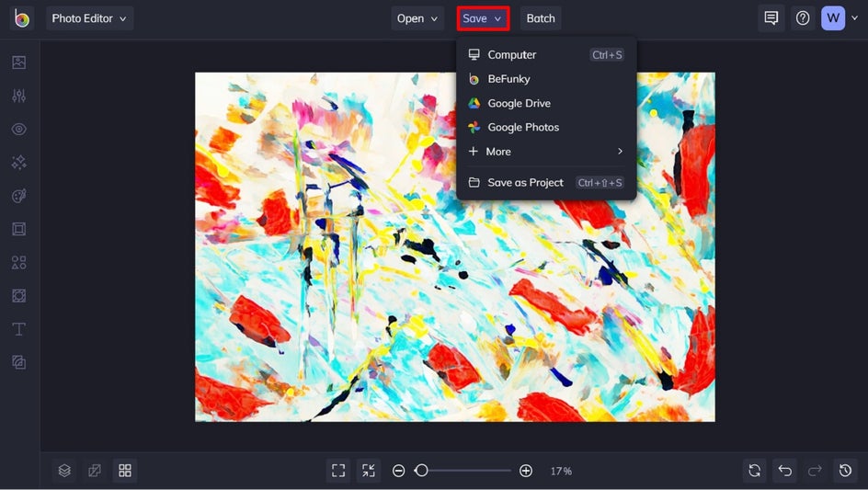The image size is (868, 490).
Task: Zoom in with the plus icon
Action: (x=526, y=471)
